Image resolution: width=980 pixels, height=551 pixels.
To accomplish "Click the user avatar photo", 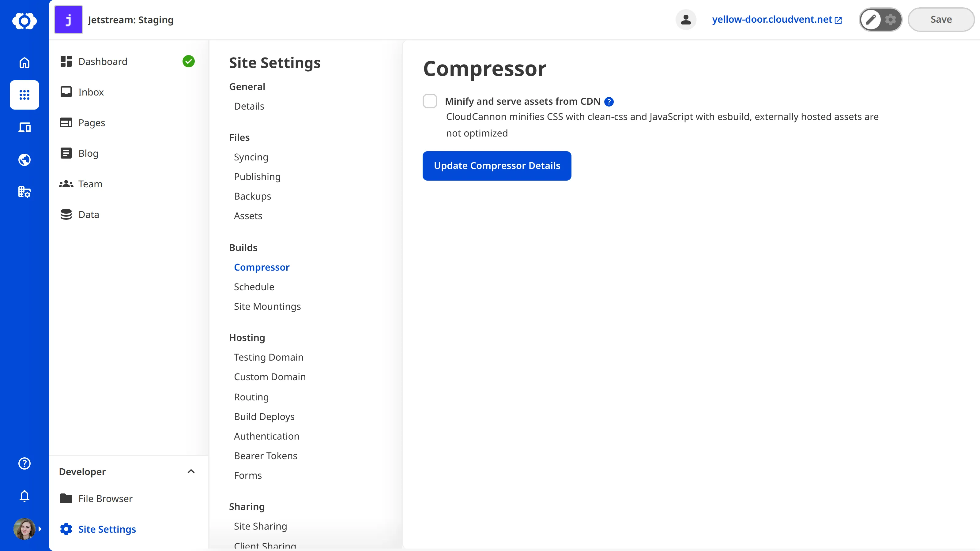I will [x=24, y=529].
